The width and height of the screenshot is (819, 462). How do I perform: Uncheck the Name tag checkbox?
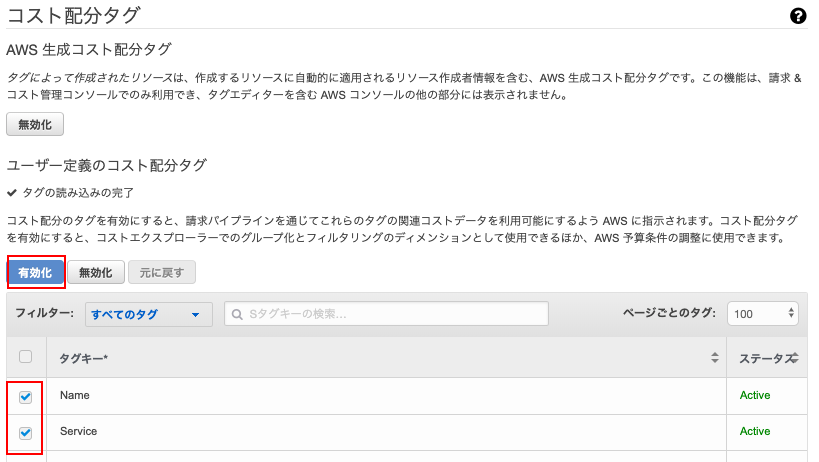(x=26, y=396)
